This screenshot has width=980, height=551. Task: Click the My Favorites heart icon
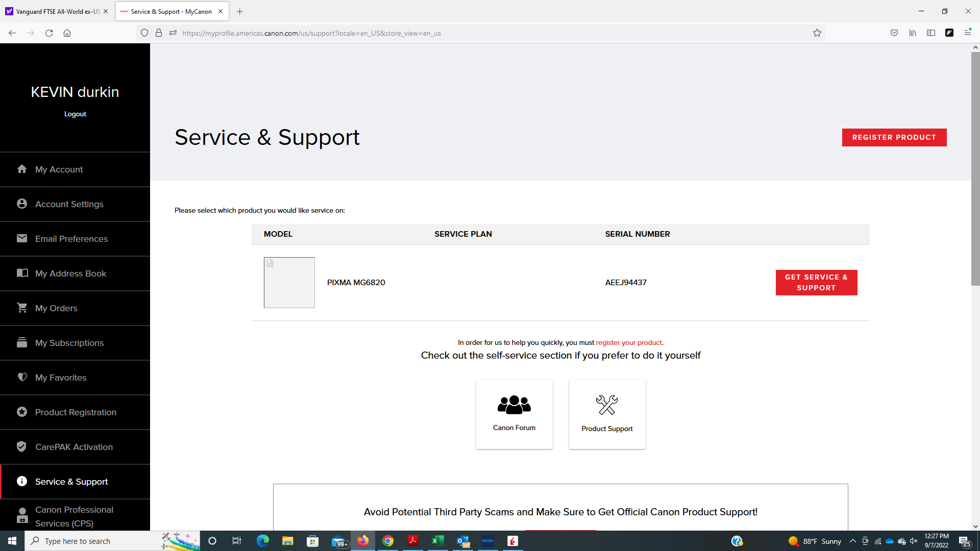click(22, 377)
